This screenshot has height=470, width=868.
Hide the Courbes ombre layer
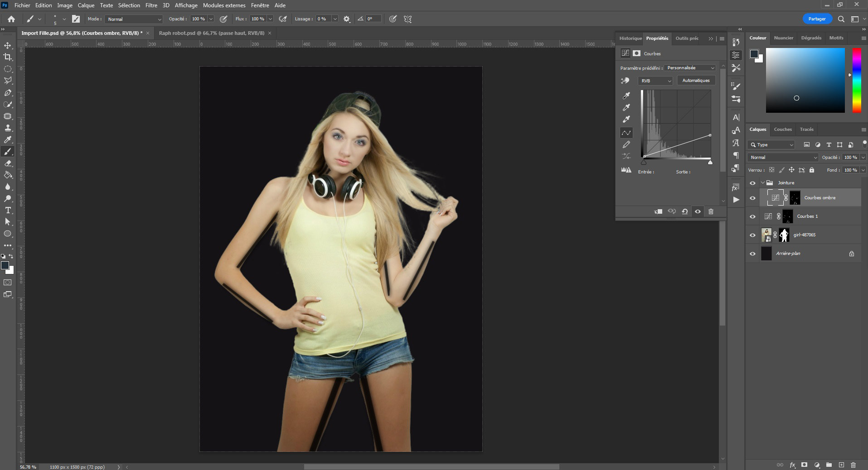click(753, 198)
